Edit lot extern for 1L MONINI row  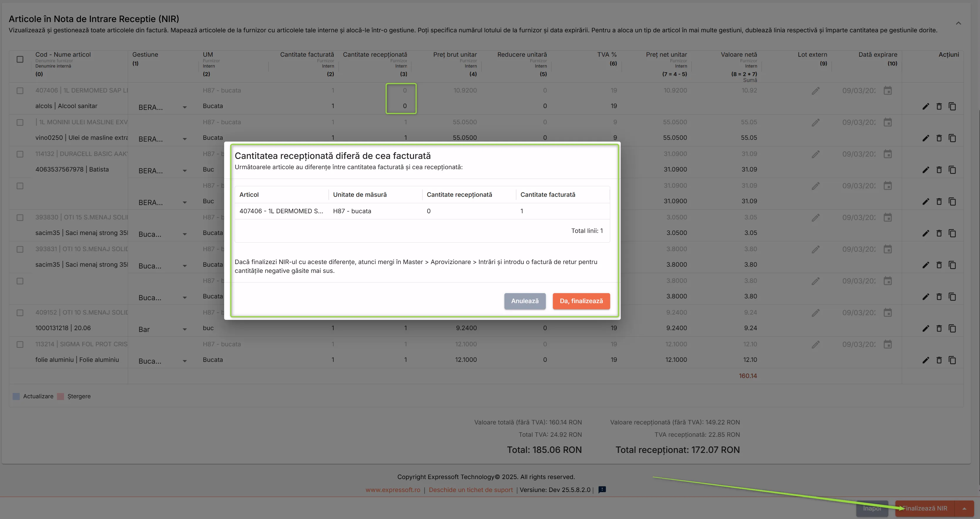click(815, 122)
